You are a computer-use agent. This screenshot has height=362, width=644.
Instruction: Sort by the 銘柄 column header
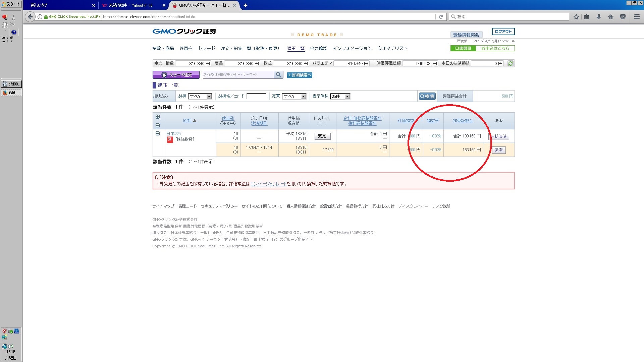tap(190, 121)
